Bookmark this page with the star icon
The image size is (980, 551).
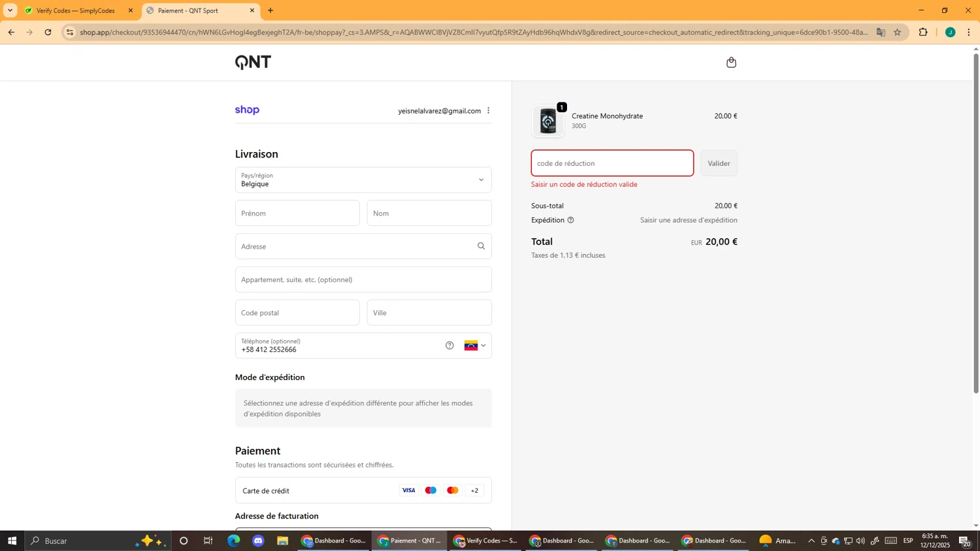(x=897, y=32)
